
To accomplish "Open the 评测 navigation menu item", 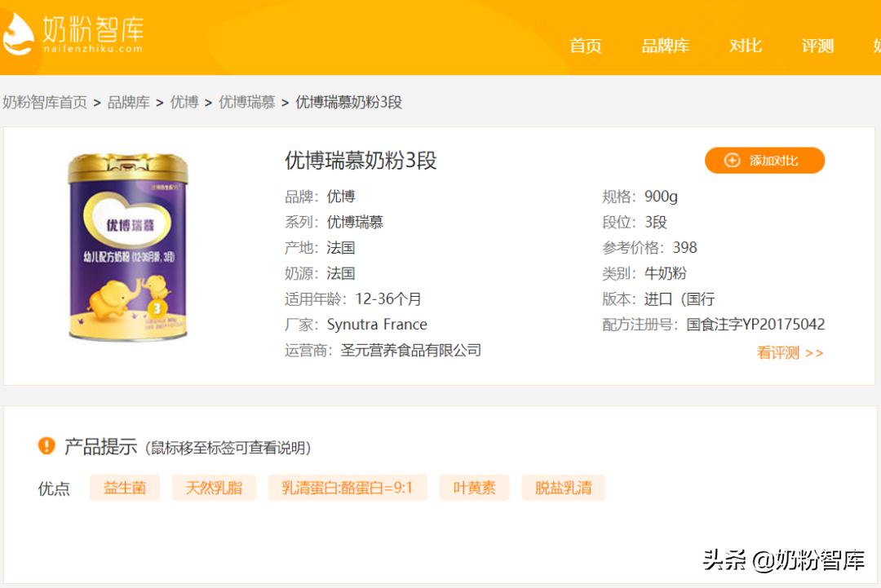I will point(817,46).
